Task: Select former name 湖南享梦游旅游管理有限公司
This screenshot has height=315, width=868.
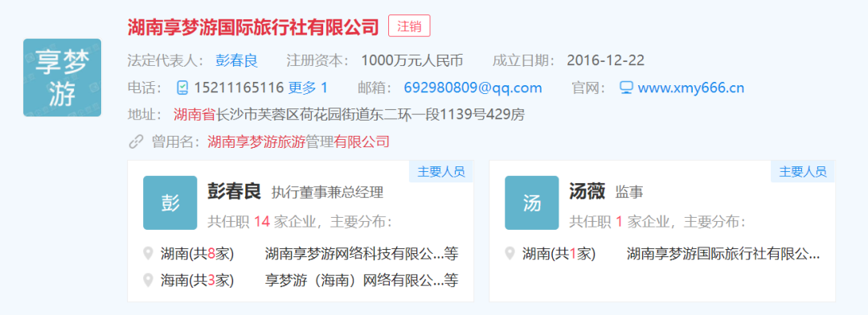Action: (298, 141)
